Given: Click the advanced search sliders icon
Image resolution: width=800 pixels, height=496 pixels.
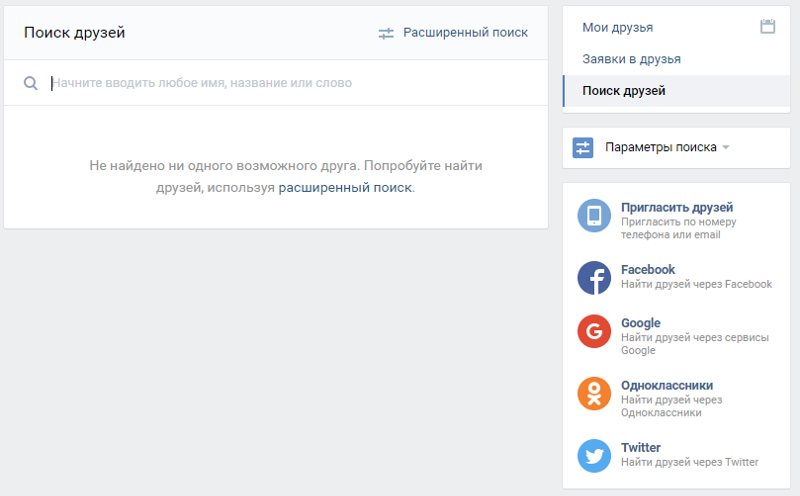Looking at the screenshot, I should click(386, 33).
